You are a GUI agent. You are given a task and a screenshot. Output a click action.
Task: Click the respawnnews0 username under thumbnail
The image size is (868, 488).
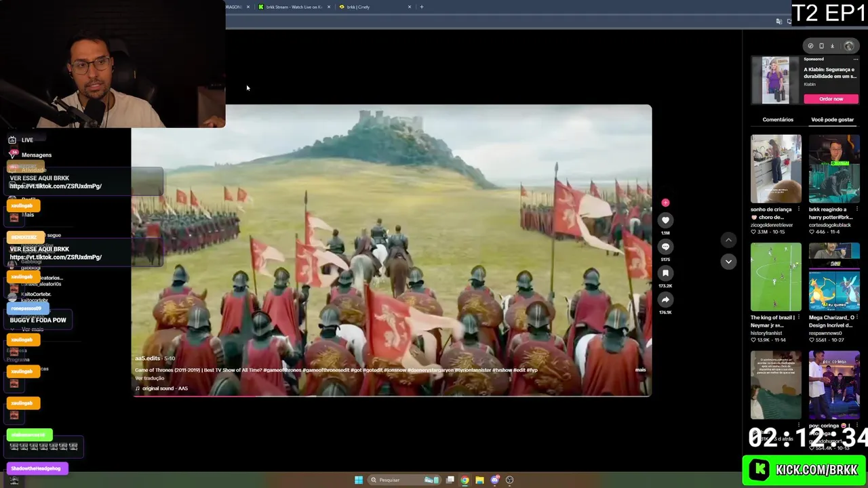tap(828, 333)
